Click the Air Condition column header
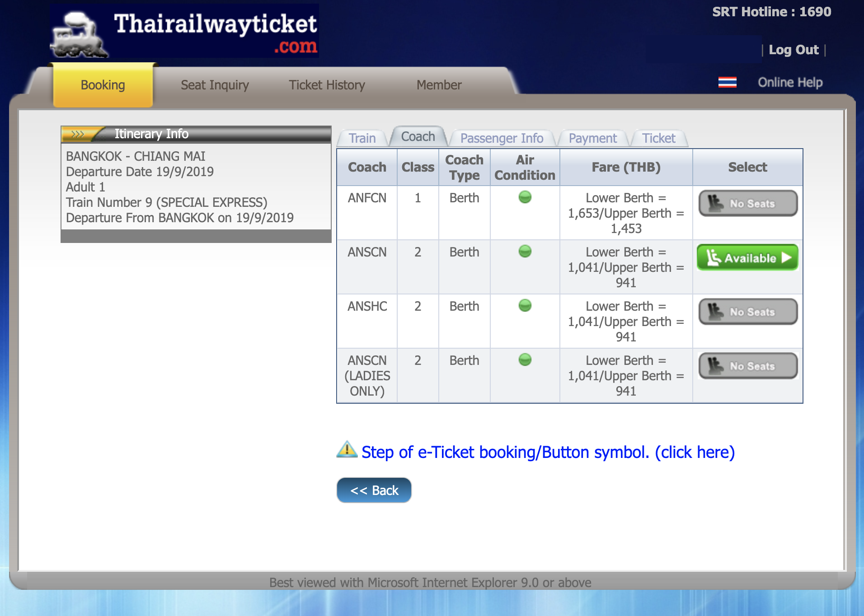864x616 pixels. 525,167
